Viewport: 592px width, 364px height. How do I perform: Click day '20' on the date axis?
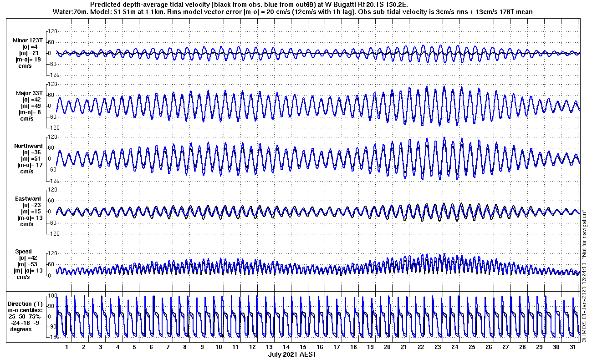(388, 347)
